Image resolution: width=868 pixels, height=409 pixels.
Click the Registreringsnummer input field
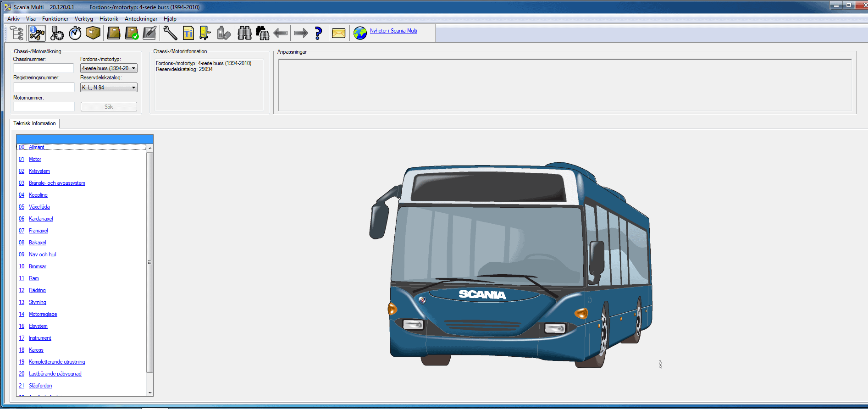click(44, 88)
